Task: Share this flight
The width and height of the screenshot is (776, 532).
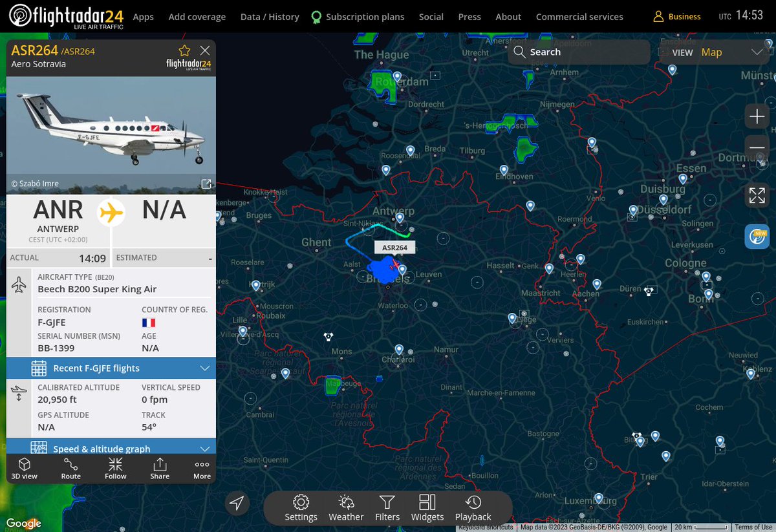Action: [x=160, y=469]
